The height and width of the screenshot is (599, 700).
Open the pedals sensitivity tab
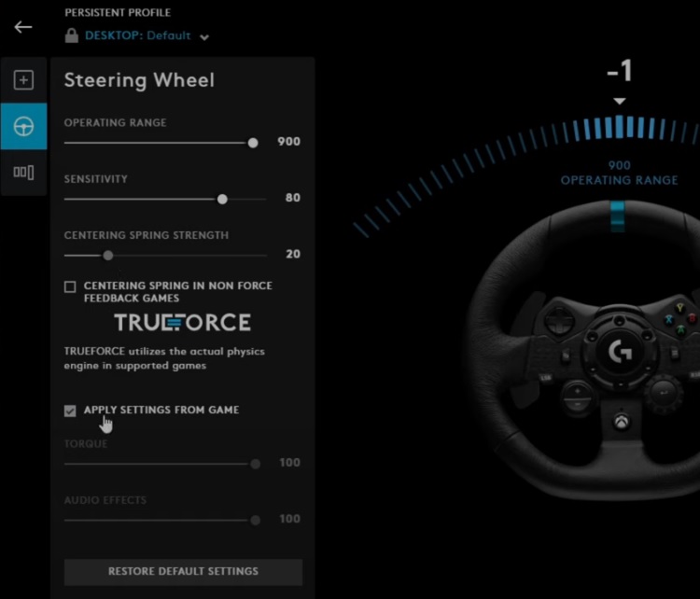point(23,173)
